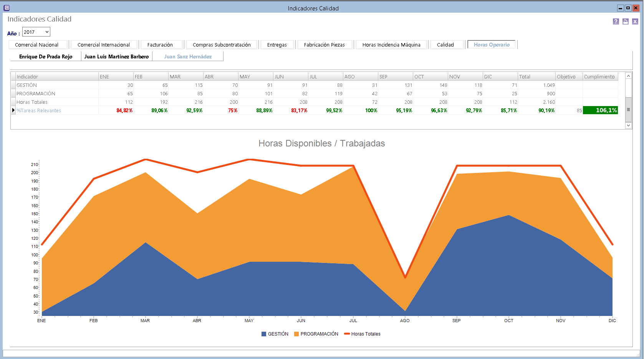
Task: Switch to the Comercial Nacional tab
Action: [37, 45]
